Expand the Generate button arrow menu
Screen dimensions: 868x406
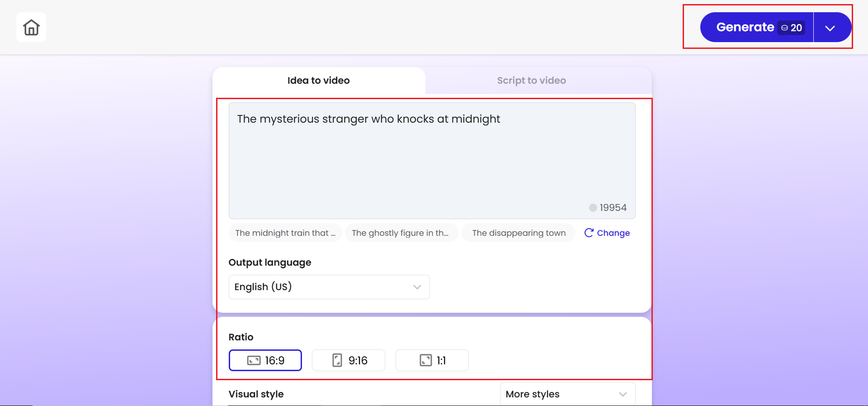click(830, 28)
